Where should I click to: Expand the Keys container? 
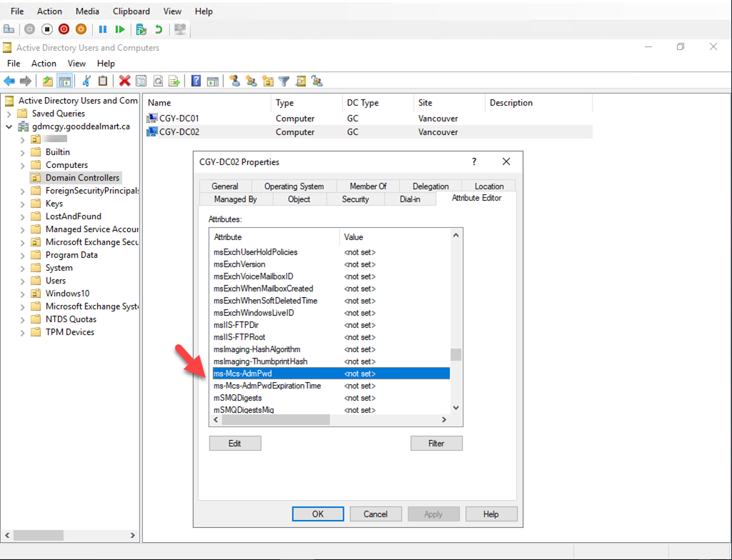[22, 204]
